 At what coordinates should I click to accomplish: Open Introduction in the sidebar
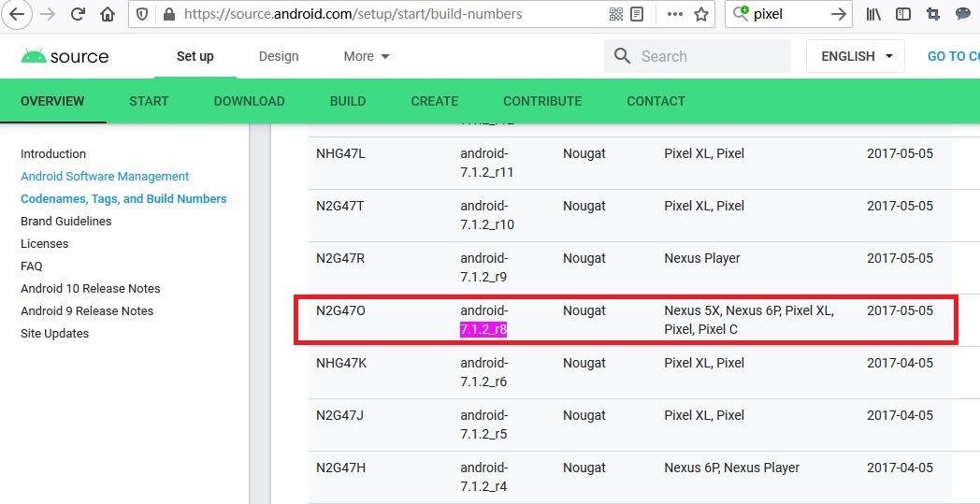click(x=53, y=154)
